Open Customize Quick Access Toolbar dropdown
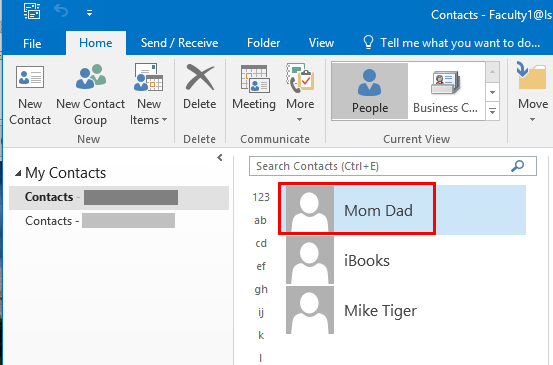 89,13
